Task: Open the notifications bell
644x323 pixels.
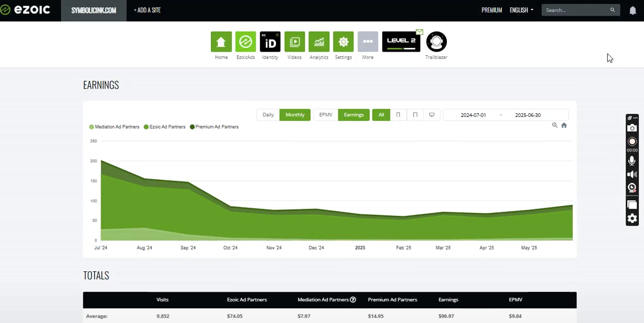Action: click(633, 11)
